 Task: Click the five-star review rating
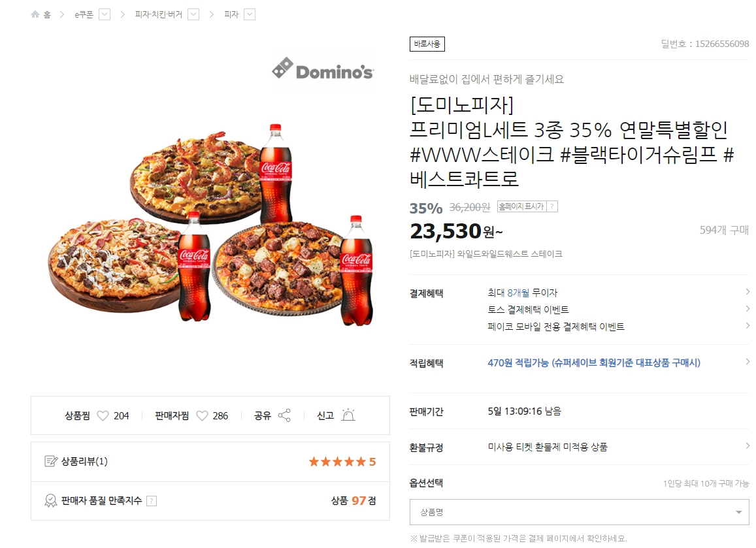click(x=342, y=462)
